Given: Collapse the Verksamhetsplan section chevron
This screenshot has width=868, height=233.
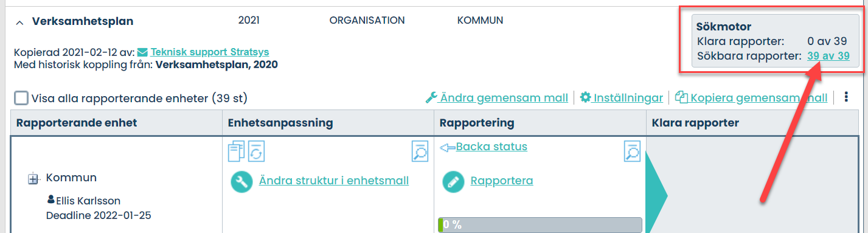Looking at the screenshot, I should pos(19,22).
